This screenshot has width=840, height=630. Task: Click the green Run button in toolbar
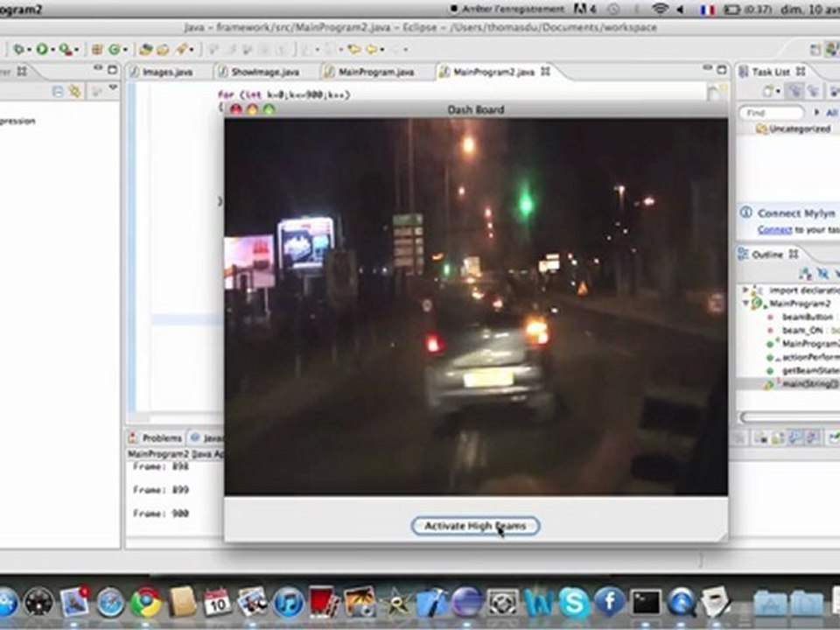point(42,50)
